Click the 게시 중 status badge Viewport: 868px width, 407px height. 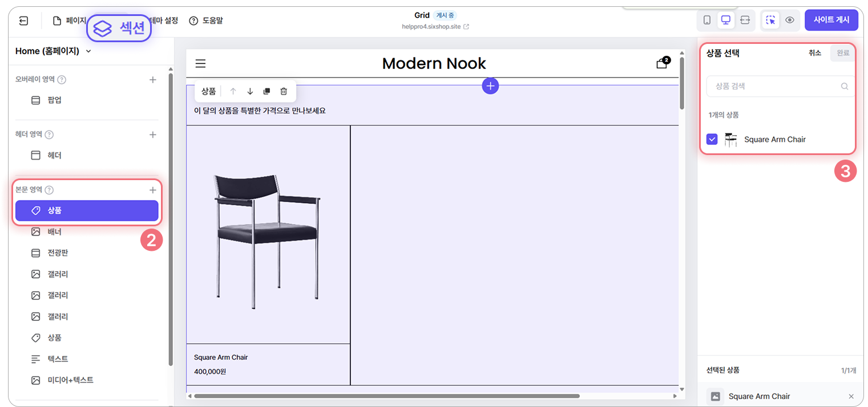click(445, 15)
